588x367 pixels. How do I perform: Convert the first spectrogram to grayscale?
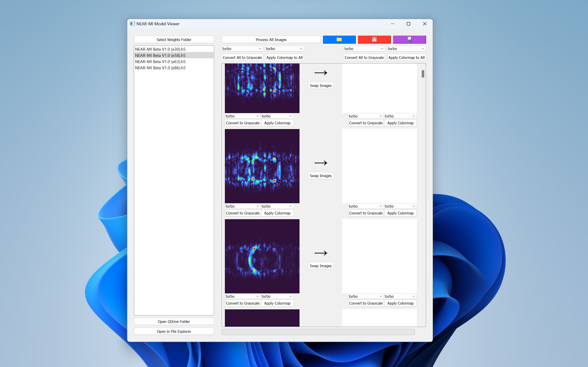(243, 123)
